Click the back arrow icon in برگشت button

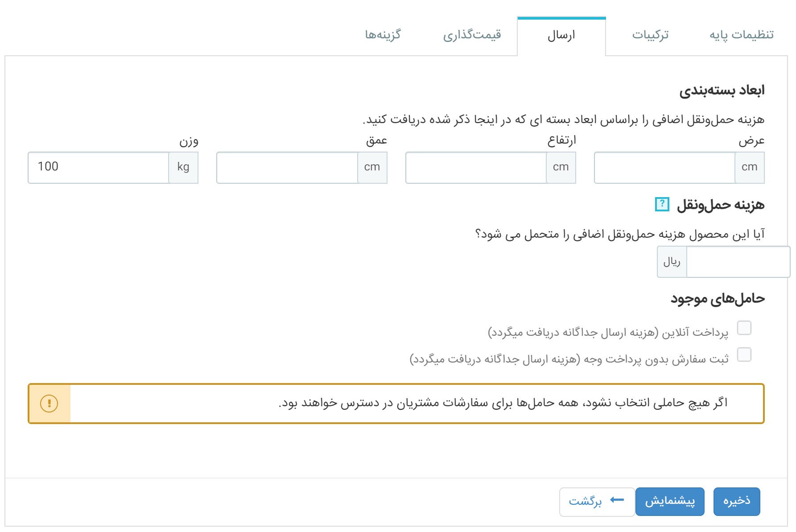coord(617,500)
